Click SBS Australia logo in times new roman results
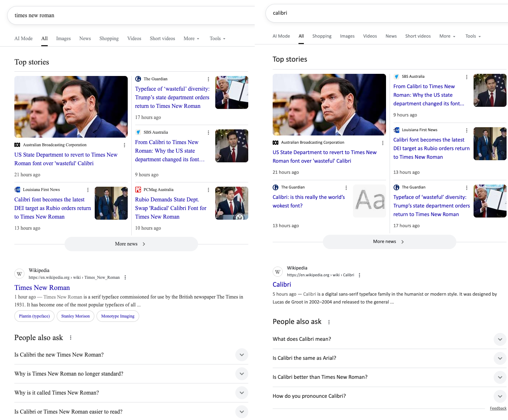The width and height of the screenshot is (508, 420). coord(138,132)
